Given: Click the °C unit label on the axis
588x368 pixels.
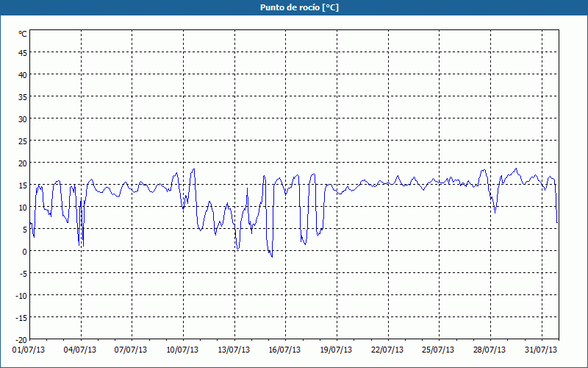Looking at the screenshot, I should click(x=23, y=34).
